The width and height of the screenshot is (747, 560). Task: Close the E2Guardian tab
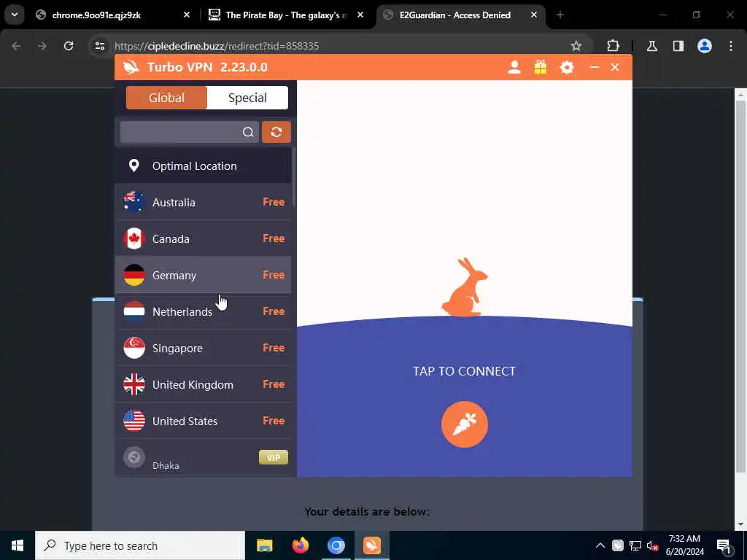pyautogui.click(x=533, y=15)
